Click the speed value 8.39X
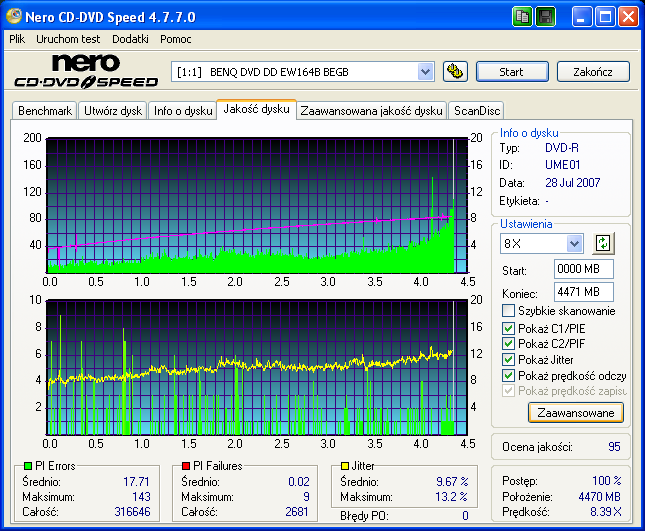 tap(606, 512)
